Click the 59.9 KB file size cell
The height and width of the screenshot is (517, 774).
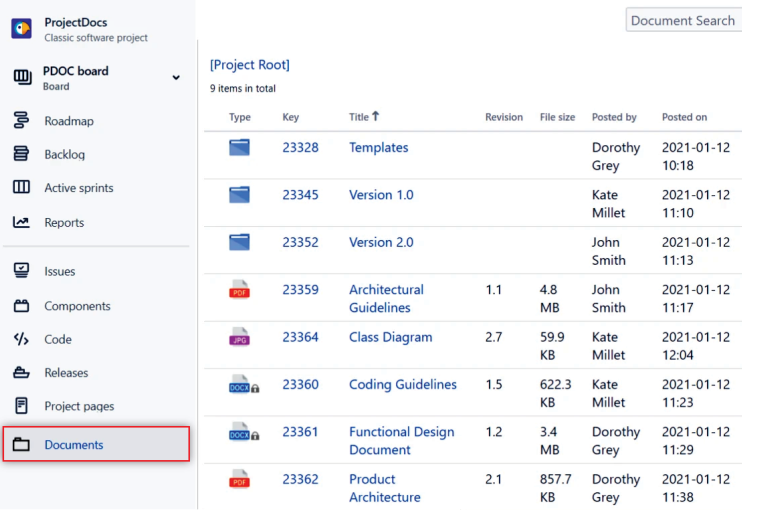[x=552, y=346]
